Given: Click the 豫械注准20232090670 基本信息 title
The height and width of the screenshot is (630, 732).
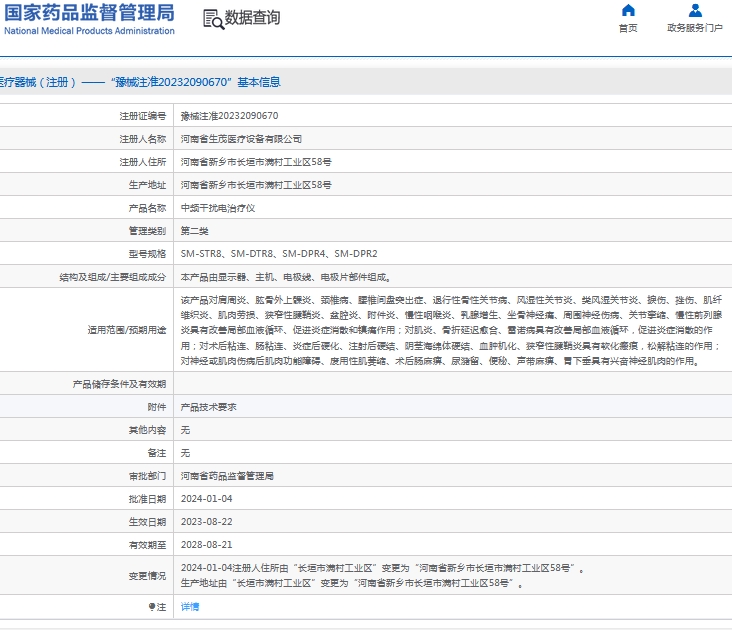Looking at the screenshot, I should (x=196, y=82).
